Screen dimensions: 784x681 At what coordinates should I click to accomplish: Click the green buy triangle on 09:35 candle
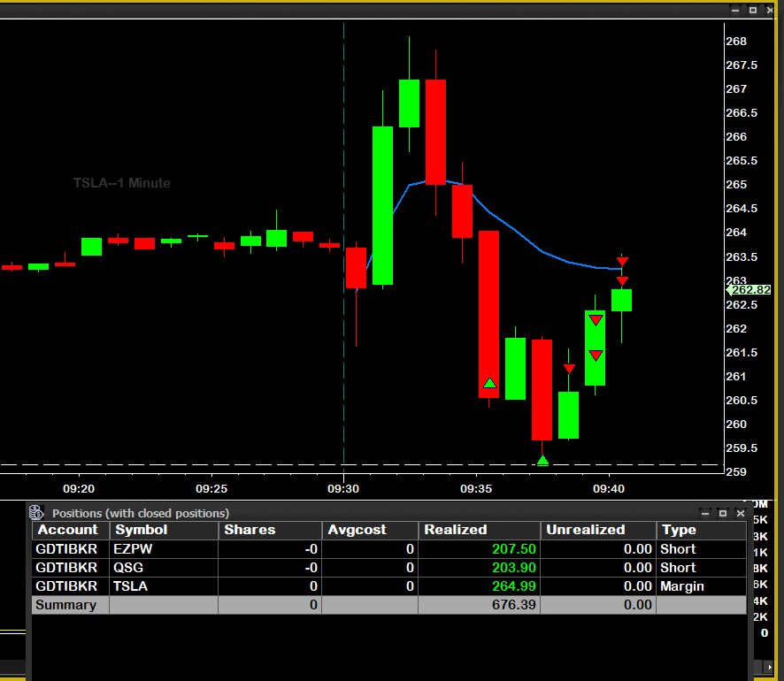[489, 383]
